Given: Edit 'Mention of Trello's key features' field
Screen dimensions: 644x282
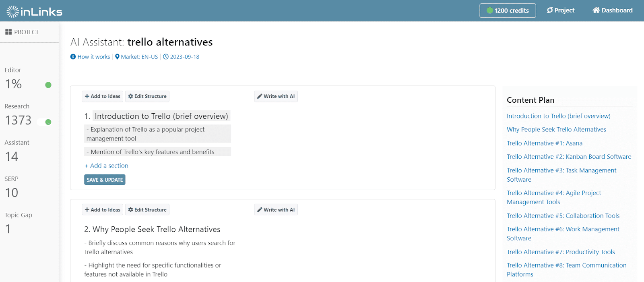Looking at the screenshot, I should click(x=158, y=152).
